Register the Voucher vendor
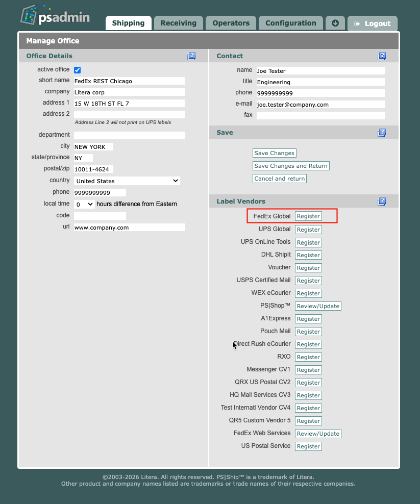Viewport: 420px width, 504px height. [x=308, y=268]
